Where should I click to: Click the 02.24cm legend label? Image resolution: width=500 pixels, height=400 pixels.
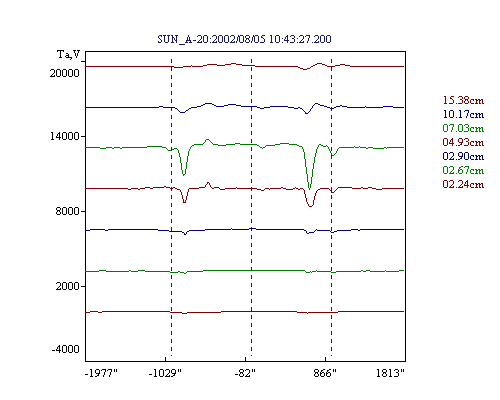coord(463,184)
